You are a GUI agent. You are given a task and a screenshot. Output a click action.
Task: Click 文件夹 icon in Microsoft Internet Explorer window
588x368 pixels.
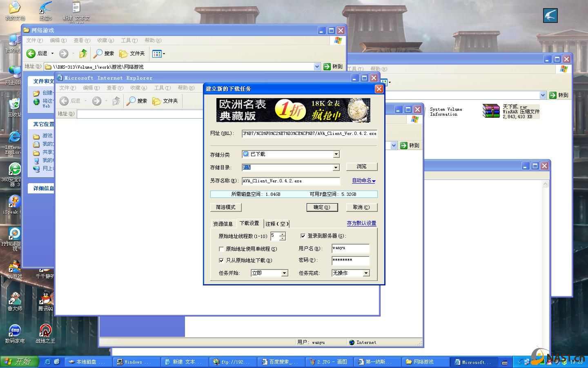(x=165, y=101)
